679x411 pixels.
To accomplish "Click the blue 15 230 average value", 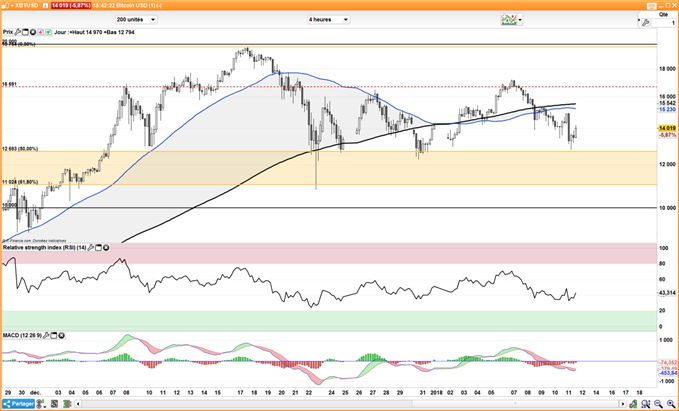I will tap(667, 110).
